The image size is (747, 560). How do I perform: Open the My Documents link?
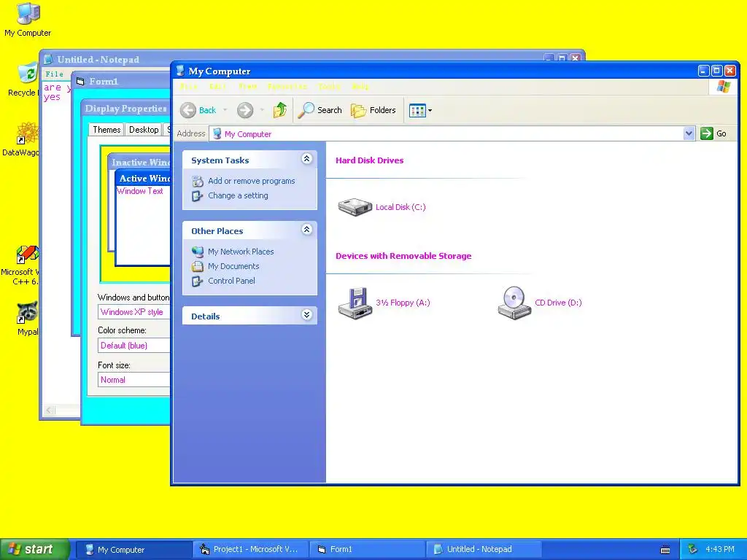[233, 266]
